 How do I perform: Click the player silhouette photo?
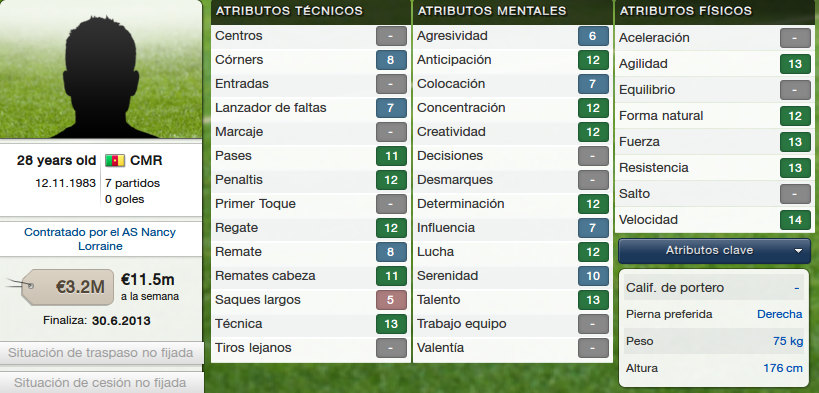[x=100, y=69]
